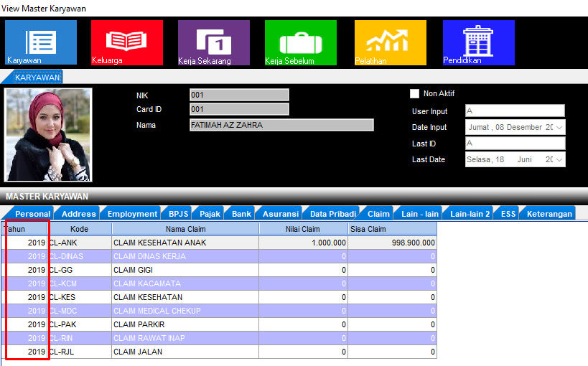Screen dimensions: 588x366
Task: Open the Pelatihan chart tile
Action: point(391,42)
